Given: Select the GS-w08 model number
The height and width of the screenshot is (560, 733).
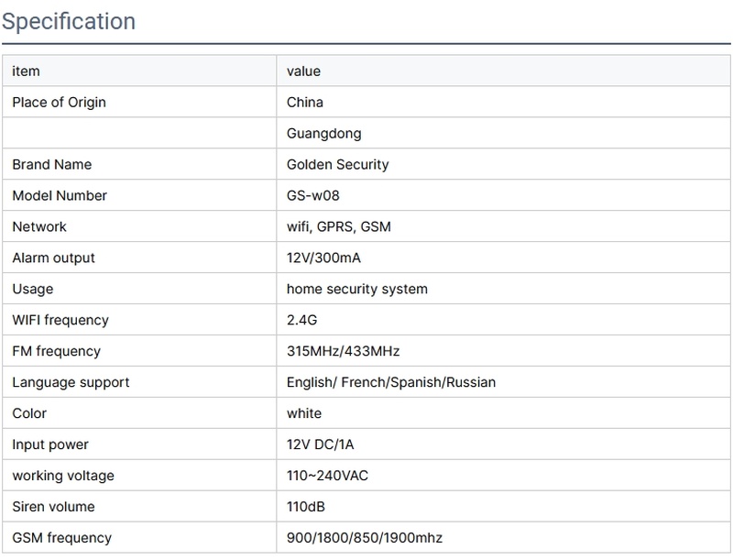Looking at the screenshot, I should click(312, 196).
